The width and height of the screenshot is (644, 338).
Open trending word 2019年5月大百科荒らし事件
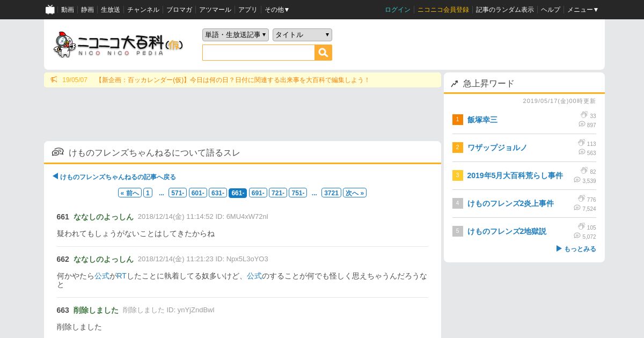tap(515, 175)
